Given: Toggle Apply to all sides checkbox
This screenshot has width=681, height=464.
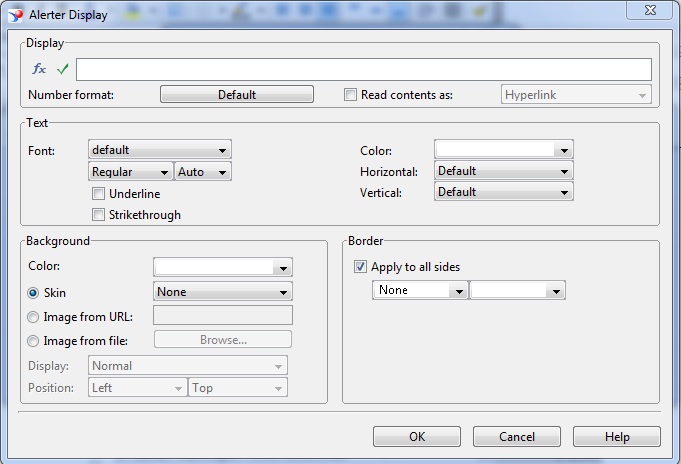Looking at the screenshot, I should 360,267.
